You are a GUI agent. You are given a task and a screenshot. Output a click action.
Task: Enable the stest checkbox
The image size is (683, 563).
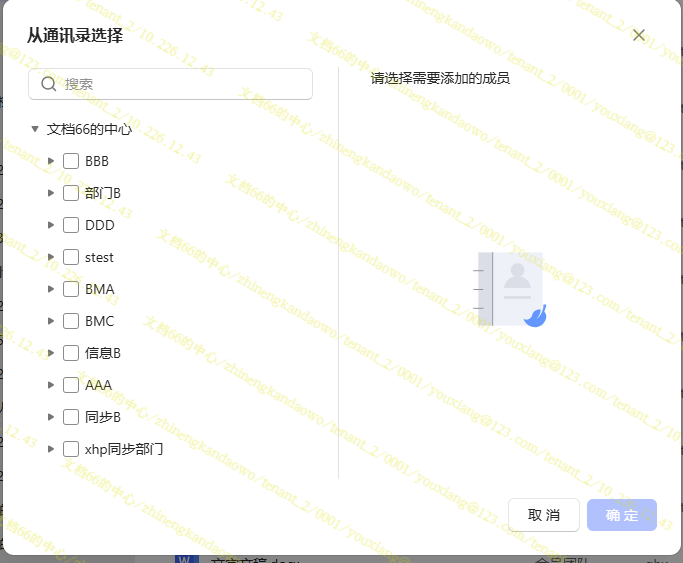[71, 257]
